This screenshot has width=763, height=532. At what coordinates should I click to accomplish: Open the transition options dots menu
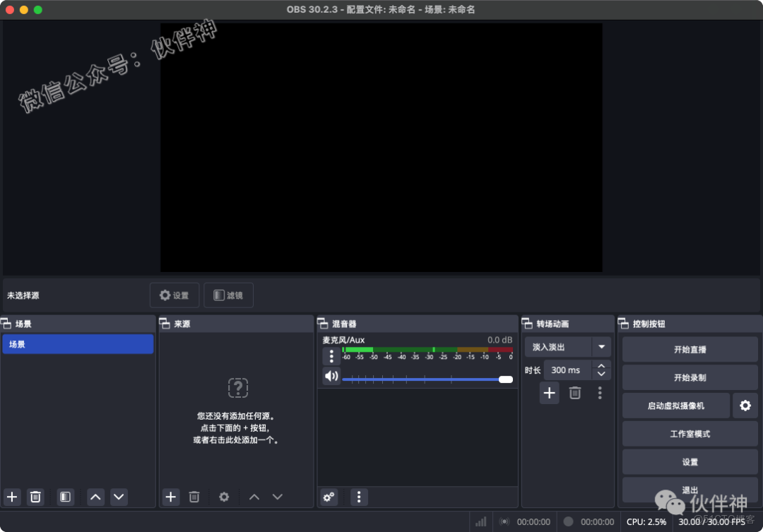click(600, 393)
